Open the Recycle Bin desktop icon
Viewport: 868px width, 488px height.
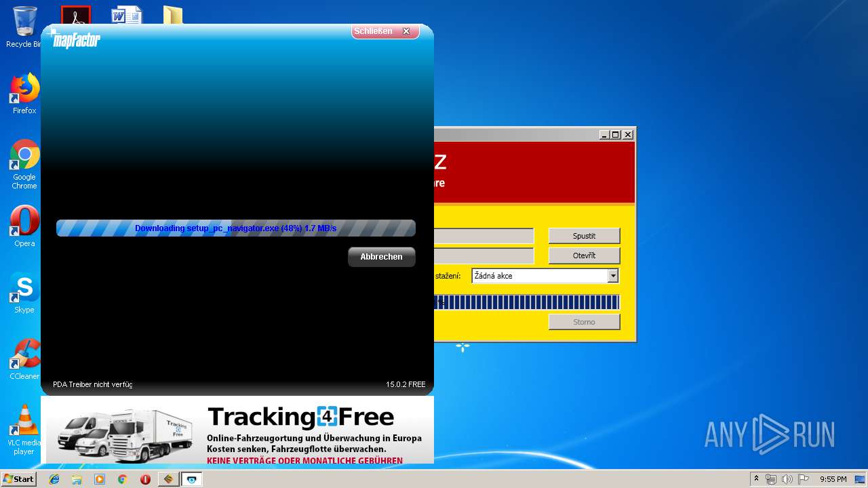tap(24, 27)
